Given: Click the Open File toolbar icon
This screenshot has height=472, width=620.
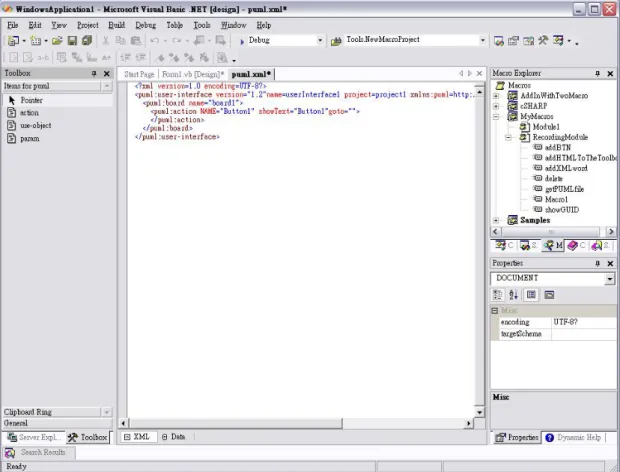Looking at the screenshot, I should click(x=57, y=40).
